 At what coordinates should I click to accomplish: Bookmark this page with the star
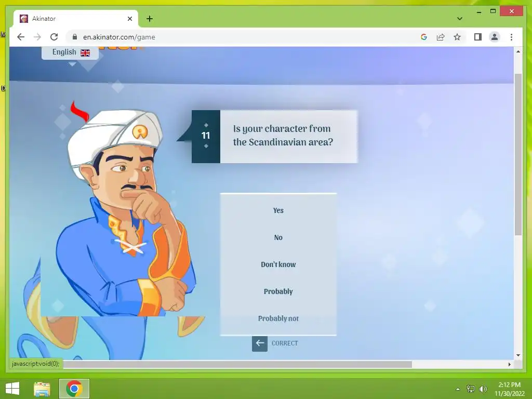[457, 37]
